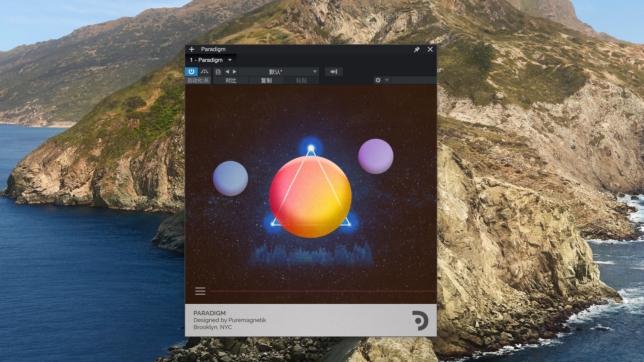The width and height of the screenshot is (644, 362).
Task: Toggle 自动化:关 automation mode
Action: coord(198,80)
